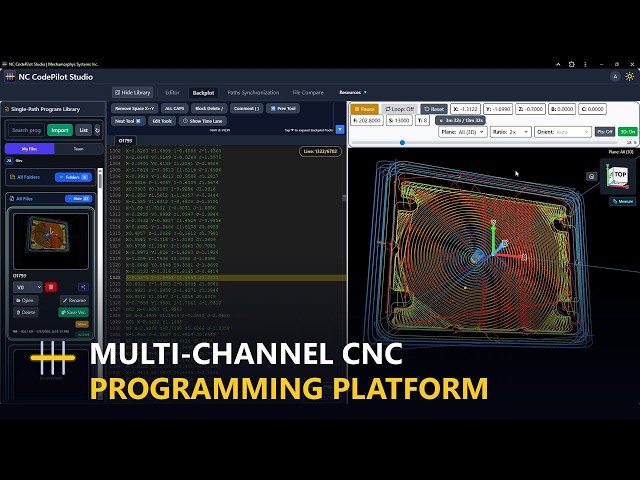Select the My Files tab
The image size is (640, 480).
pyautogui.click(x=29, y=149)
